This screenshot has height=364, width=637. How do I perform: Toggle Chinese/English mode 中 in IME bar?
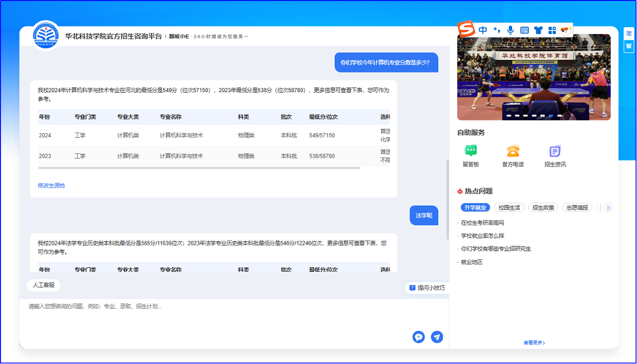483,30
